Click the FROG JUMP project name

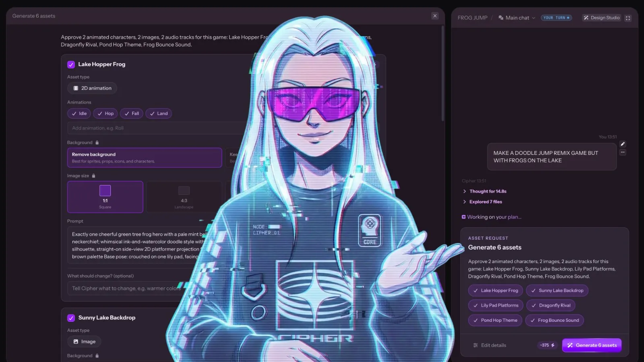click(x=473, y=18)
